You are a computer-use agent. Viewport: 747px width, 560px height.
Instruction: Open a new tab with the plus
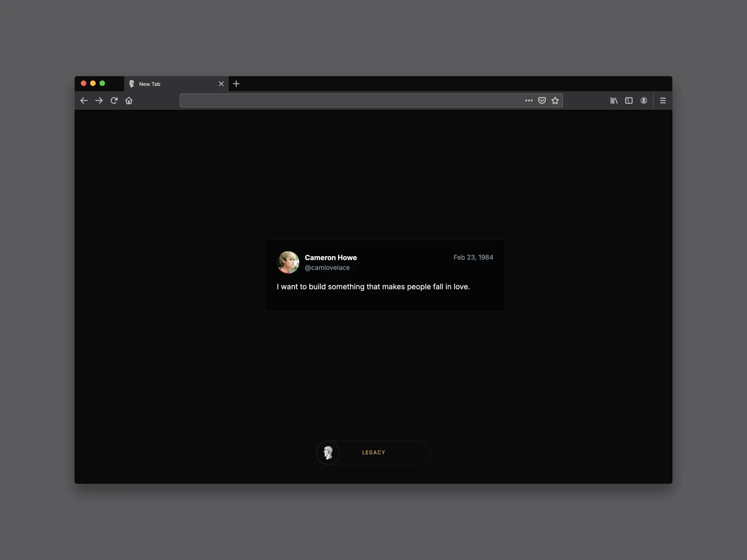point(236,84)
